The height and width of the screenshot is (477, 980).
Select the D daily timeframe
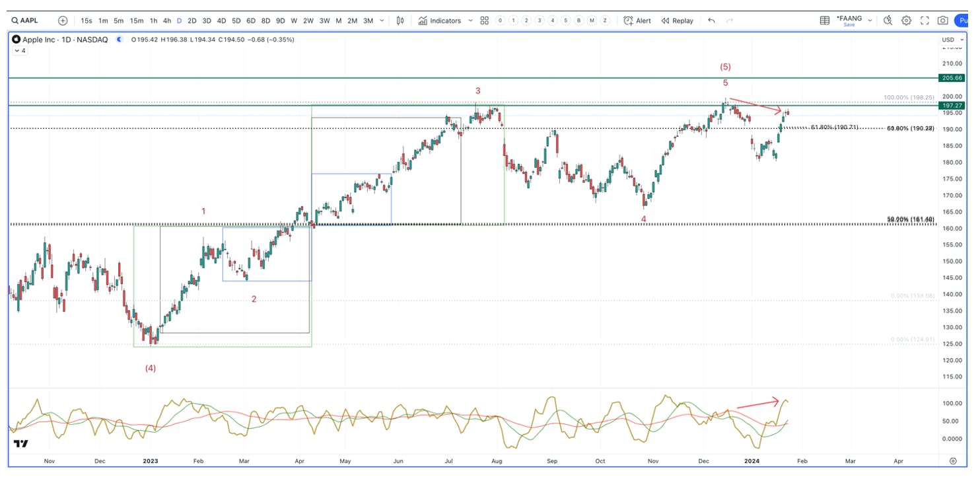[179, 20]
